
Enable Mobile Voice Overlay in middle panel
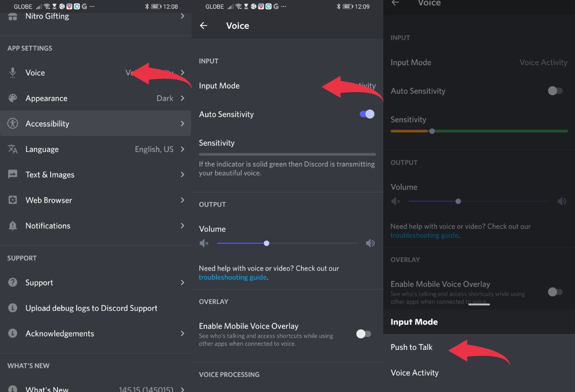363,334
